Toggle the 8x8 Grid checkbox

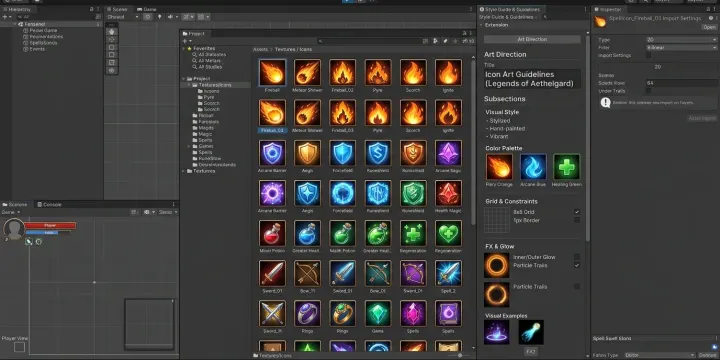(577, 212)
